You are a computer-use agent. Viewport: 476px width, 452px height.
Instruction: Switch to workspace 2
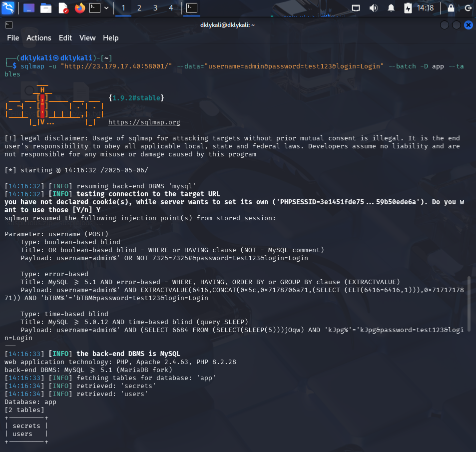point(139,8)
